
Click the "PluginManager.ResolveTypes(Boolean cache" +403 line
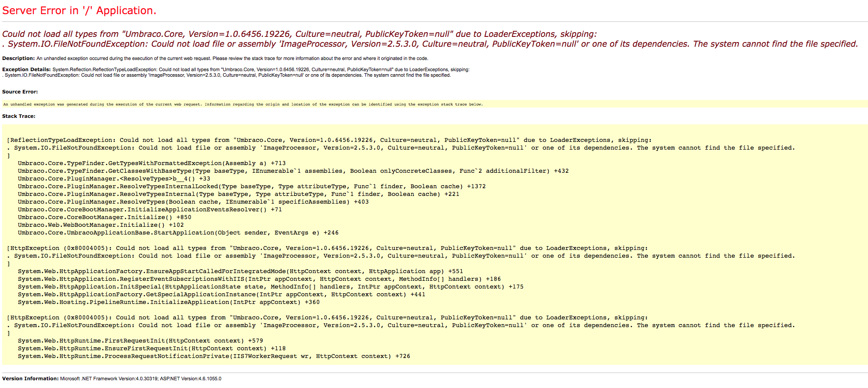[193, 202]
